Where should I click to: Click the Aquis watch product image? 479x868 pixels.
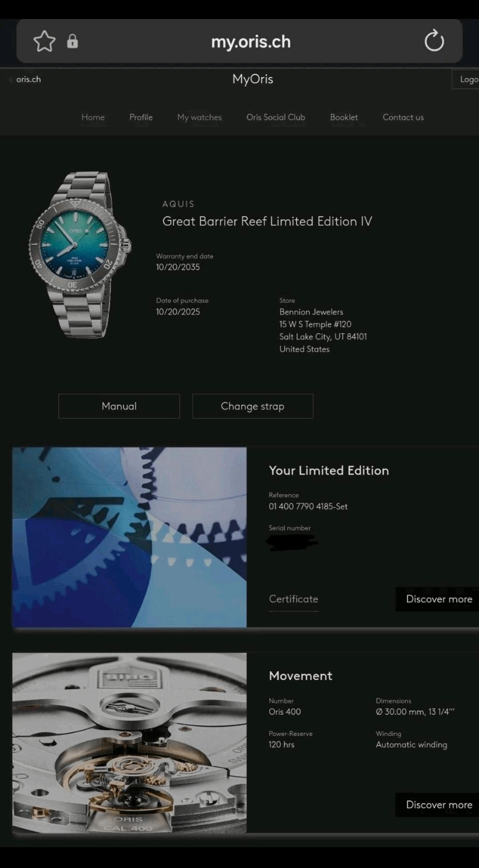tap(80, 255)
